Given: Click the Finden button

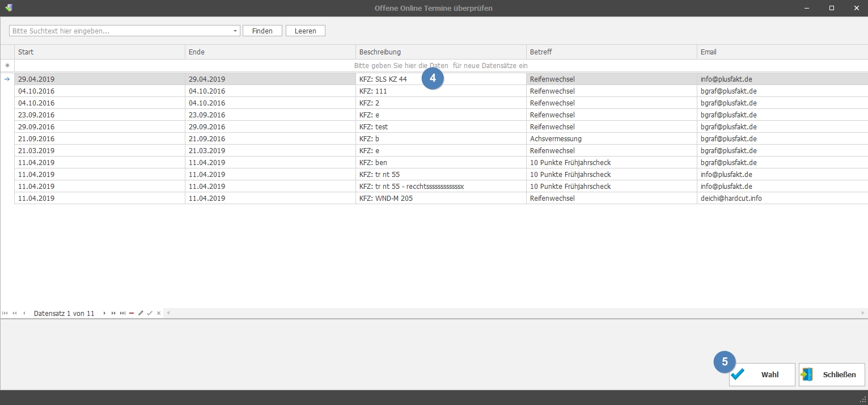Looking at the screenshot, I should 262,31.
